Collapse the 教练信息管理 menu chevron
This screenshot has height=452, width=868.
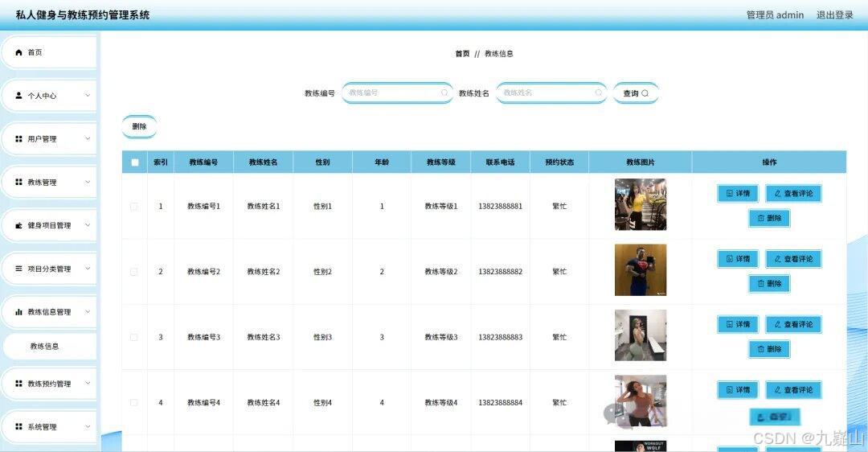(88, 312)
